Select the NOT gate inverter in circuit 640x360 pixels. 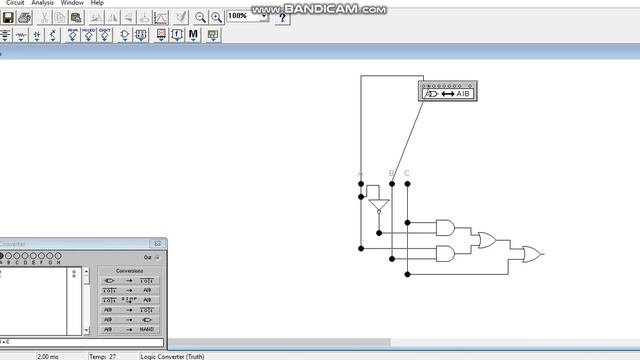(379, 206)
